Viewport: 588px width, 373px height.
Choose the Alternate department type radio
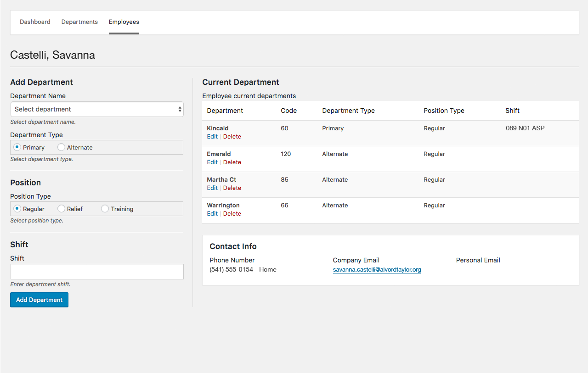62,147
